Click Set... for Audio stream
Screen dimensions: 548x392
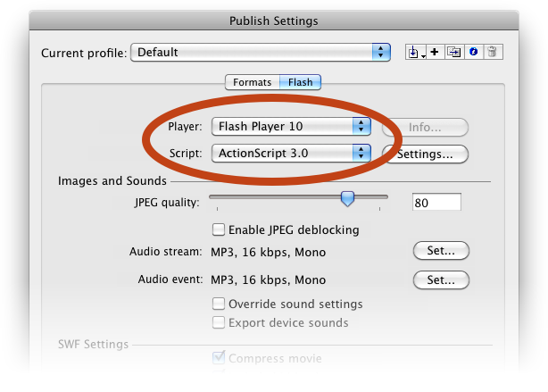point(441,250)
